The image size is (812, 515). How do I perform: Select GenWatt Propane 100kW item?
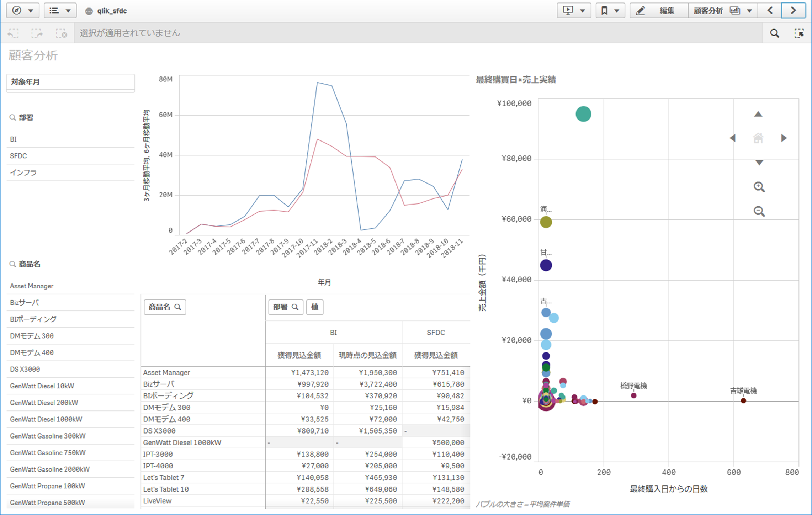tap(70, 486)
